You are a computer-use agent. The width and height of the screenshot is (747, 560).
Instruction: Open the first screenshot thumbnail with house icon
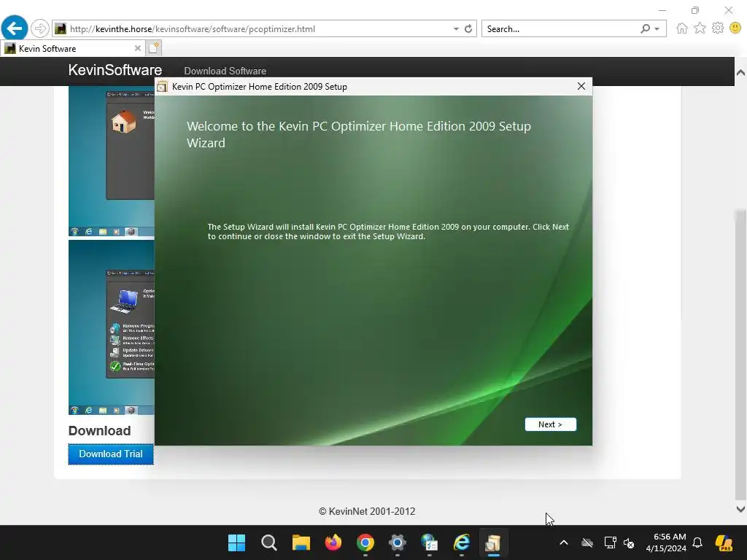[112, 161]
